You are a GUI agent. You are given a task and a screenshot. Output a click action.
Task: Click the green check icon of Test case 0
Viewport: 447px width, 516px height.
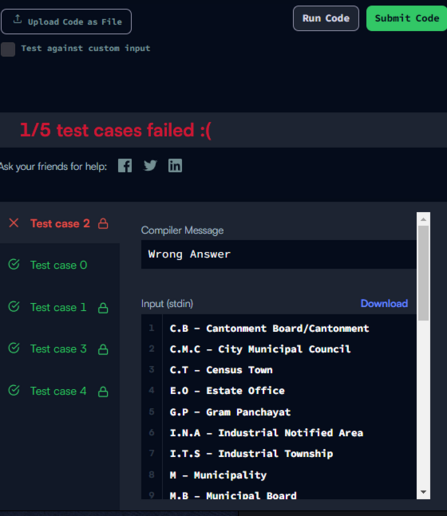[14, 265]
